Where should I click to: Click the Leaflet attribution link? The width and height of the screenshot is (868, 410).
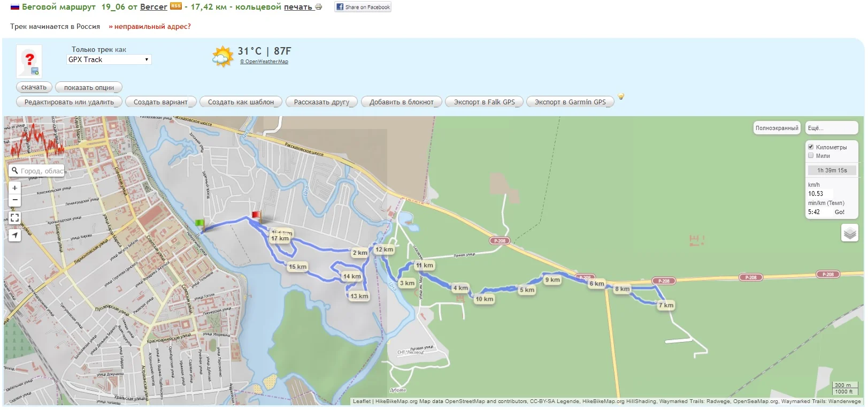click(x=362, y=401)
